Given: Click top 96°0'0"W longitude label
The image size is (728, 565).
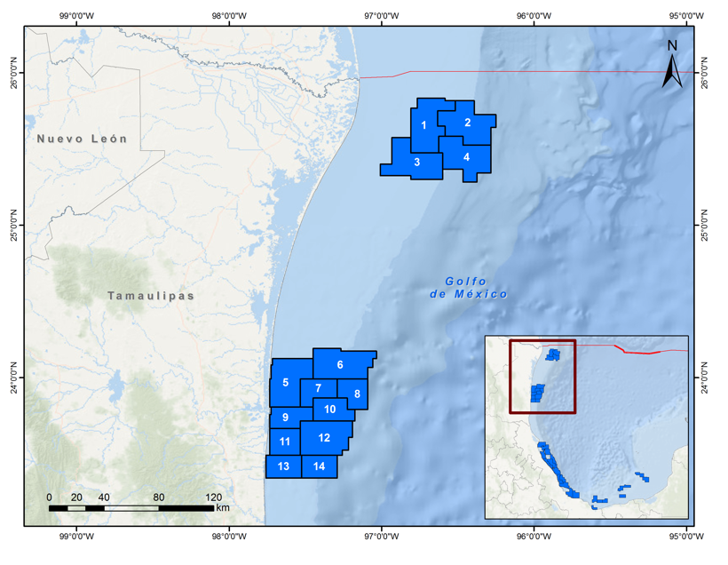Looking at the screenshot, I should (x=534, y=16).
